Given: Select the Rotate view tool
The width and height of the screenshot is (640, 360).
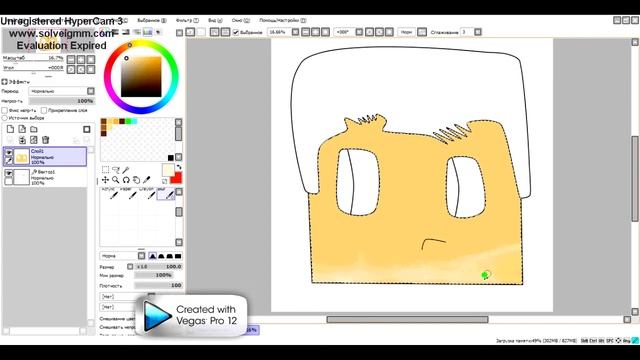Looking at the screenshot, I should [x=126, y=180].
